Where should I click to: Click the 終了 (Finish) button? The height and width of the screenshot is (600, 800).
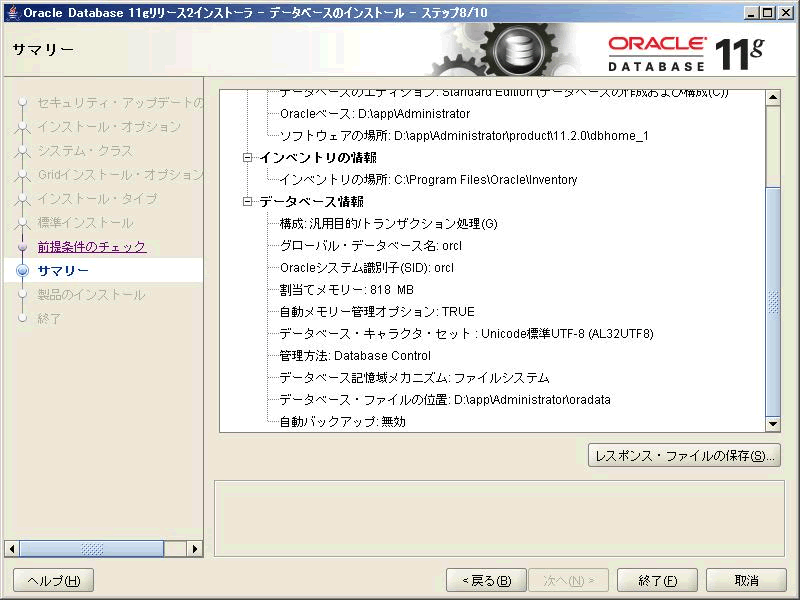coord(657,580)
